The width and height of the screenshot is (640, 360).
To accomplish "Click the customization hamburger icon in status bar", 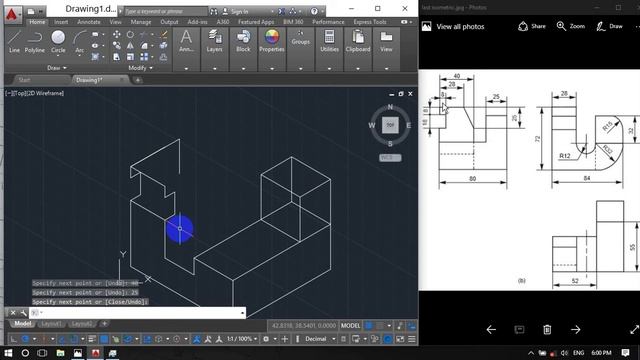I will [x=412, y=339].
